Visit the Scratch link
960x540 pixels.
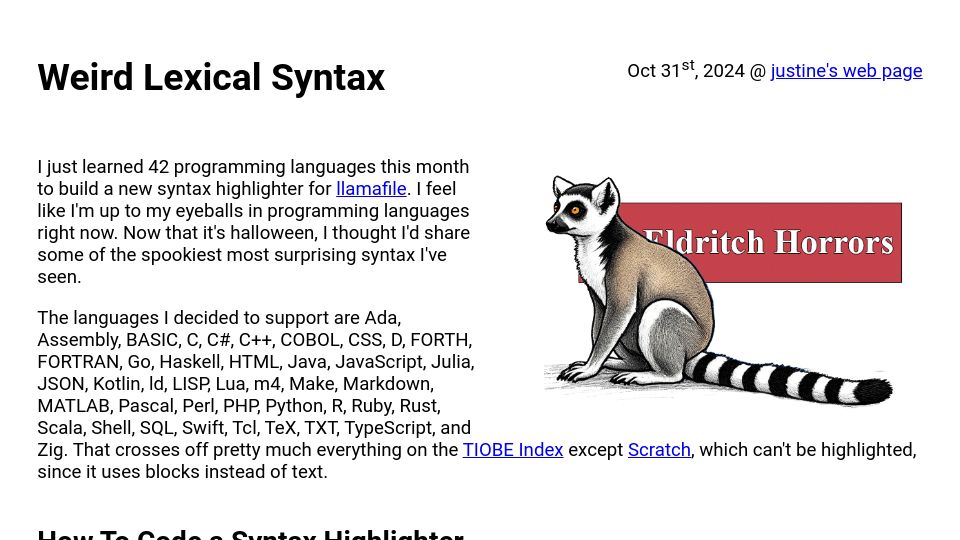(659, 449)
